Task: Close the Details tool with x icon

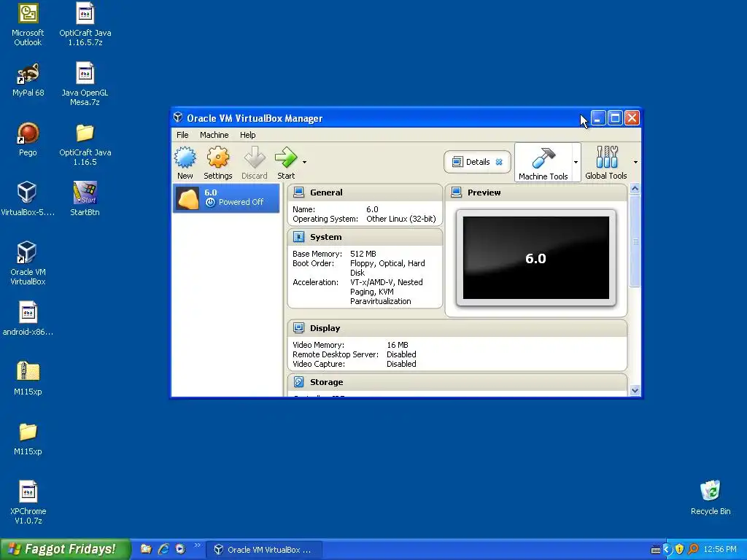Action: 499,162
